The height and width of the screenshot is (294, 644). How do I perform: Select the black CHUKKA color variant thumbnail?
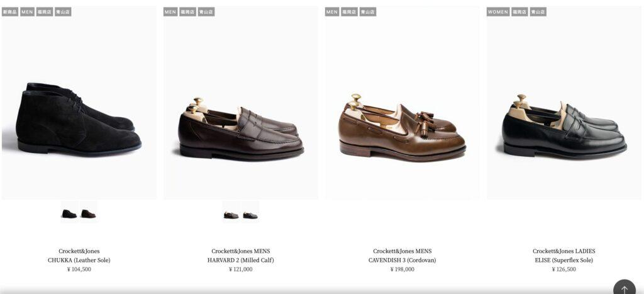point(69,212)
